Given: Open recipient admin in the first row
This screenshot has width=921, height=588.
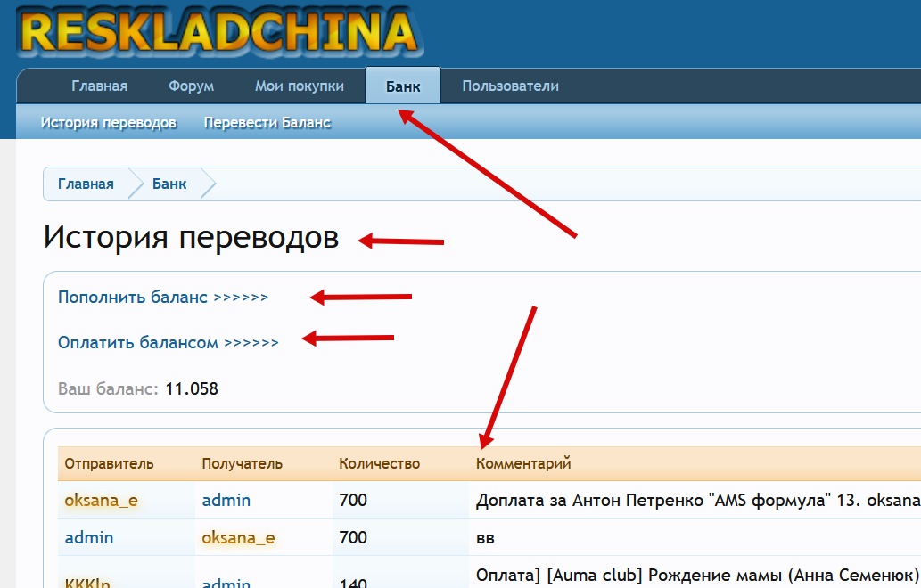Looking at the screenshot, I should tap(226, 500).
